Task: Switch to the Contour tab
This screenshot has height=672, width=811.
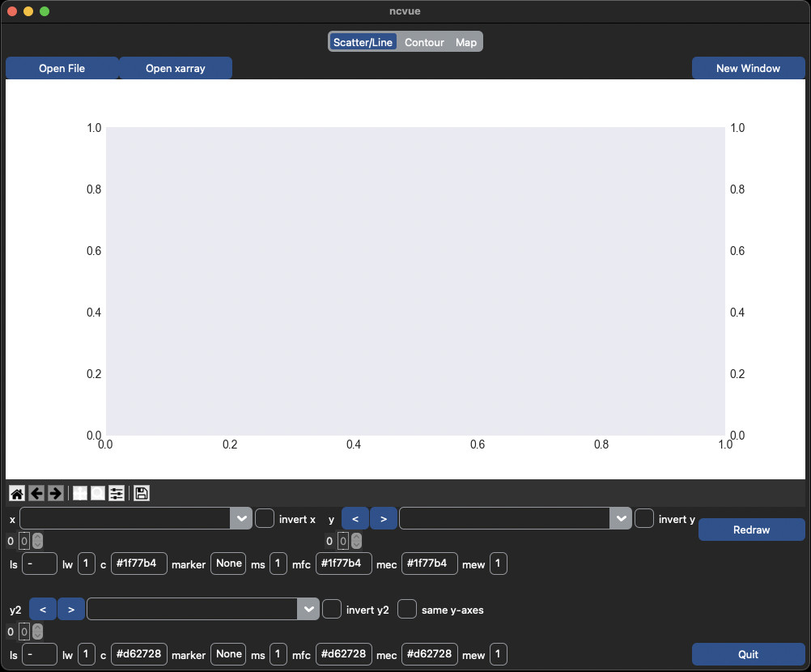Action: pyautogui.click(x=424, y=42)
